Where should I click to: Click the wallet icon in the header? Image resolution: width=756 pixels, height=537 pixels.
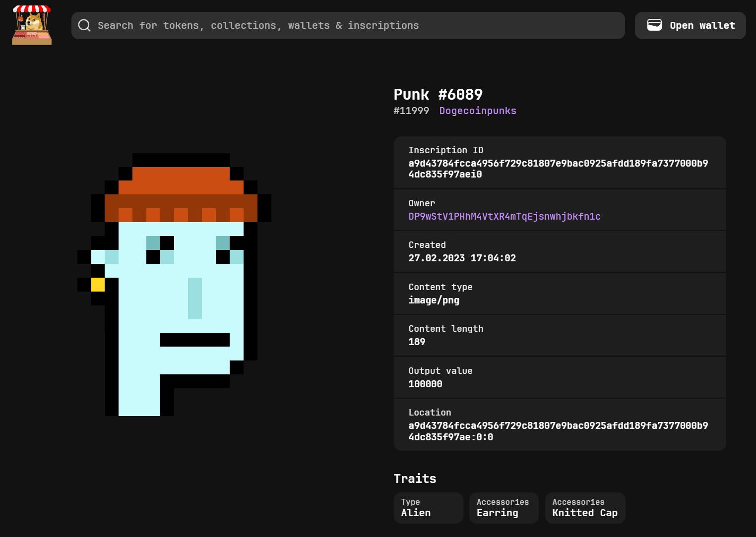[x=654, y=25]
